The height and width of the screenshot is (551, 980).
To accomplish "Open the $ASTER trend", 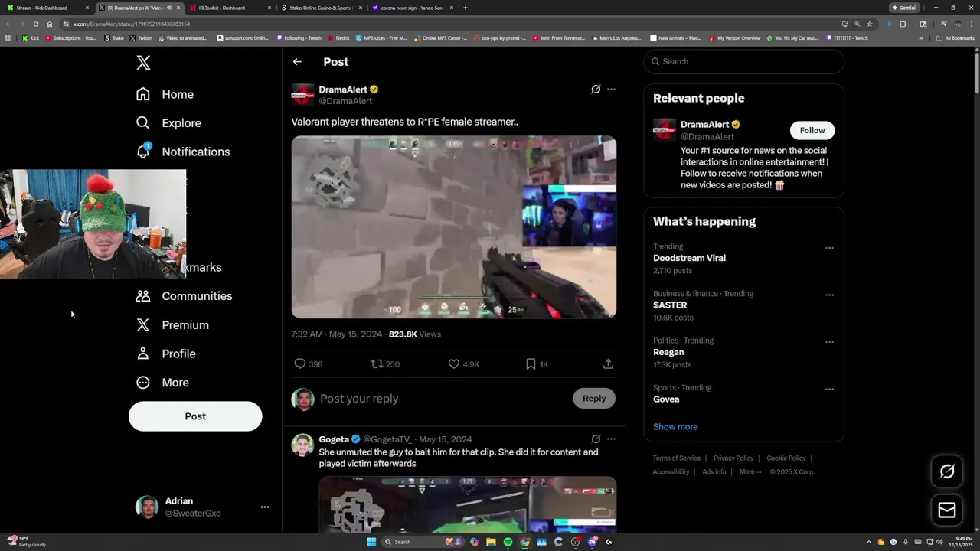I will click(670, 305).
